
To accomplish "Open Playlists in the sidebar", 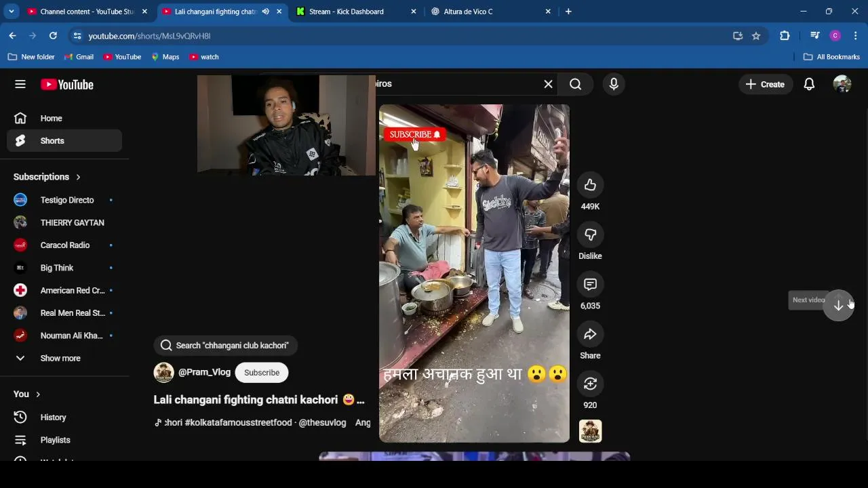I will [x=65, y=440].
